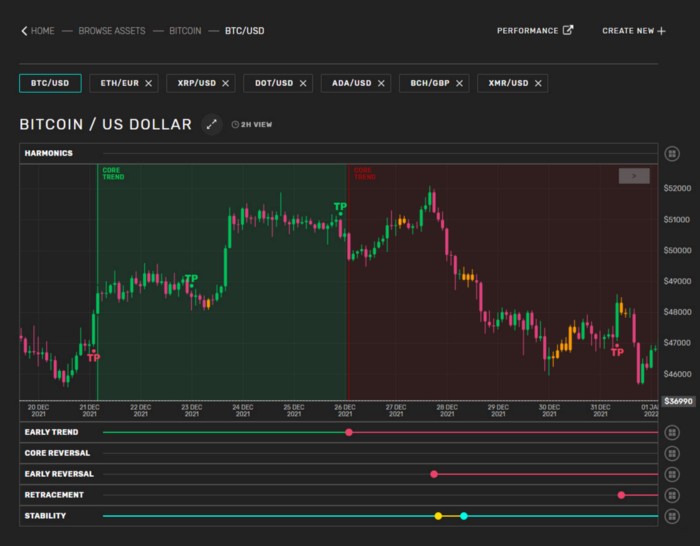The image size is (700, 546).
Task: Click the green TP marker near 26 Dec
Action: click(340, 208)
